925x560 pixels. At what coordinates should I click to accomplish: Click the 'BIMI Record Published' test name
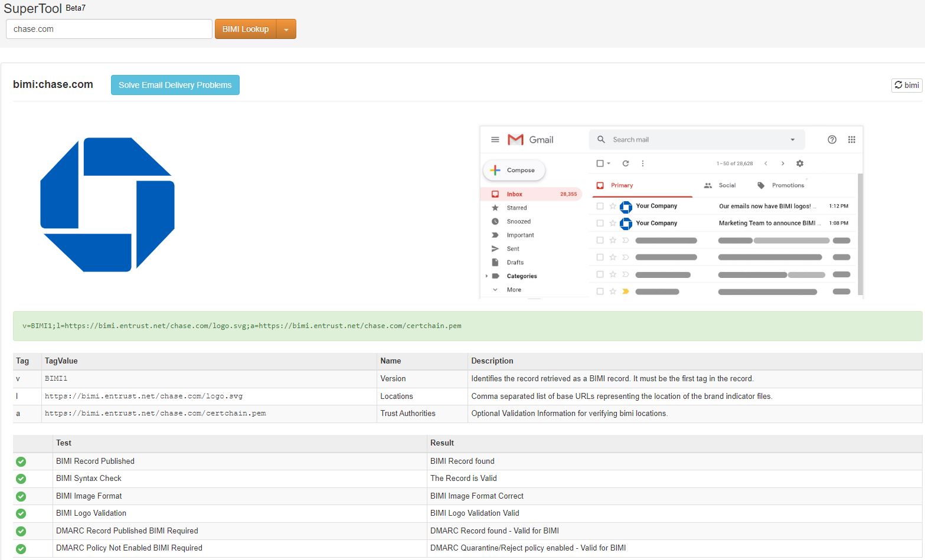coord(95,461)
